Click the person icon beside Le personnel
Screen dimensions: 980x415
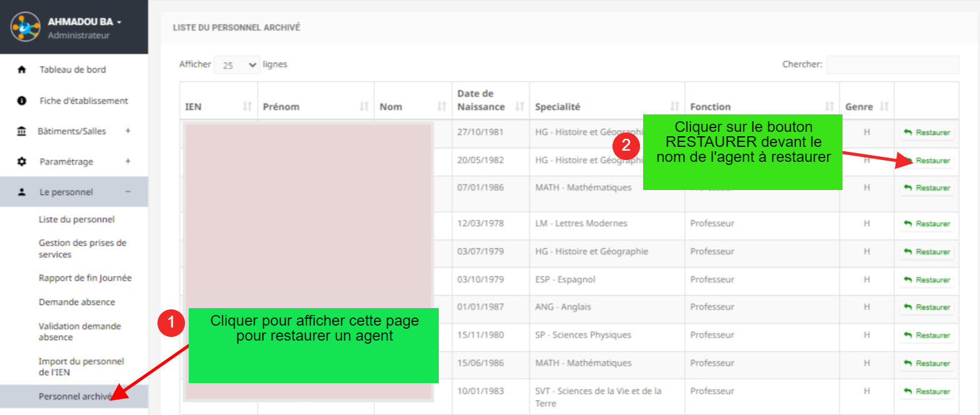pos(22,192)
